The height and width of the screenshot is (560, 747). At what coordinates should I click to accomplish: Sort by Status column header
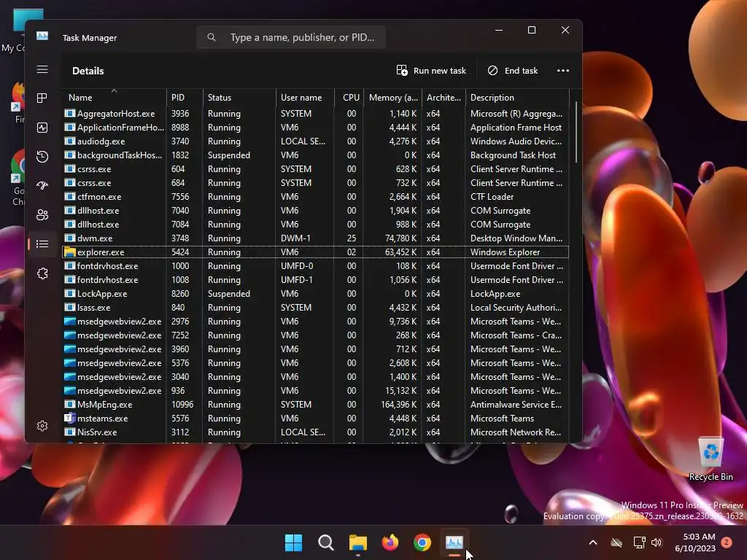tap(239, 97)
